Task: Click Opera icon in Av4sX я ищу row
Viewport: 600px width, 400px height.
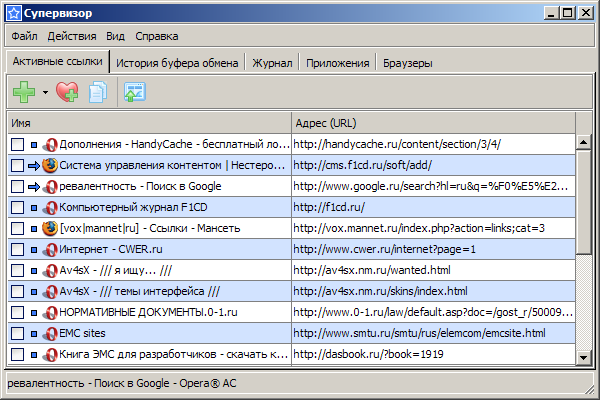Action: [50, 271]
